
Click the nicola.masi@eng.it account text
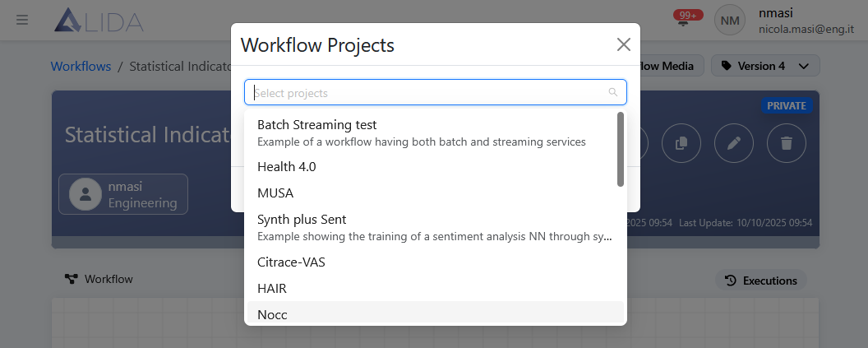click(806, 30)
